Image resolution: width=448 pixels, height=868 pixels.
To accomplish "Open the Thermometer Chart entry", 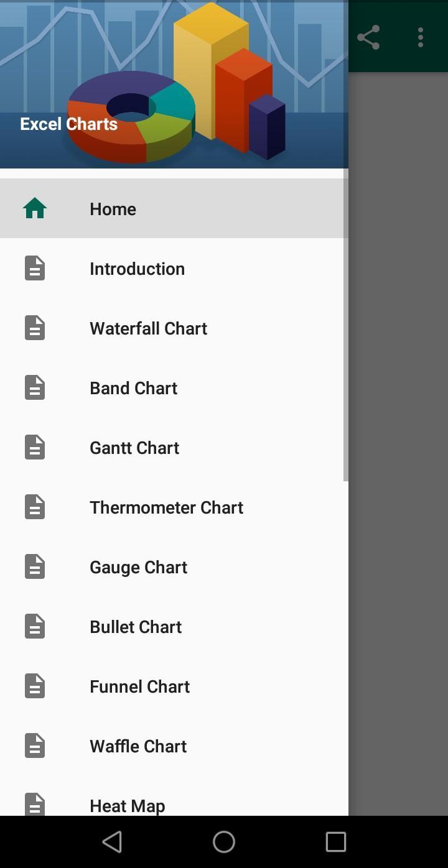I will click(x=166, y=507).
